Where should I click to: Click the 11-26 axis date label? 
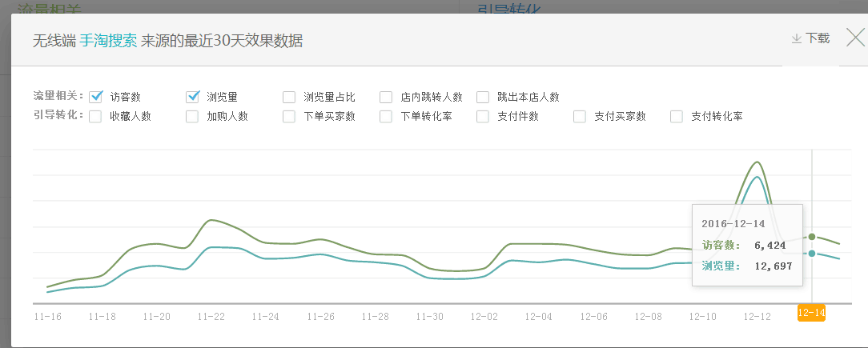[320, 317]
